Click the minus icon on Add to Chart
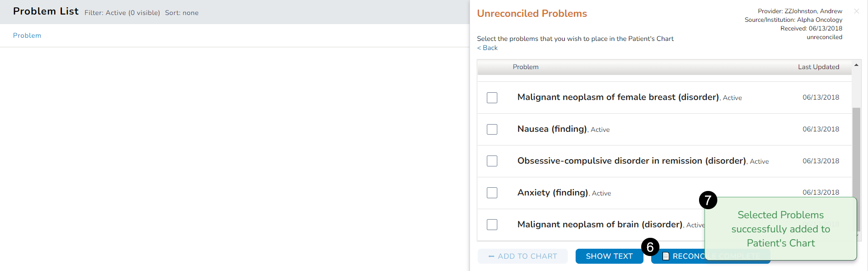The width and height of the screenshot is (868, 271). (491, 256)
